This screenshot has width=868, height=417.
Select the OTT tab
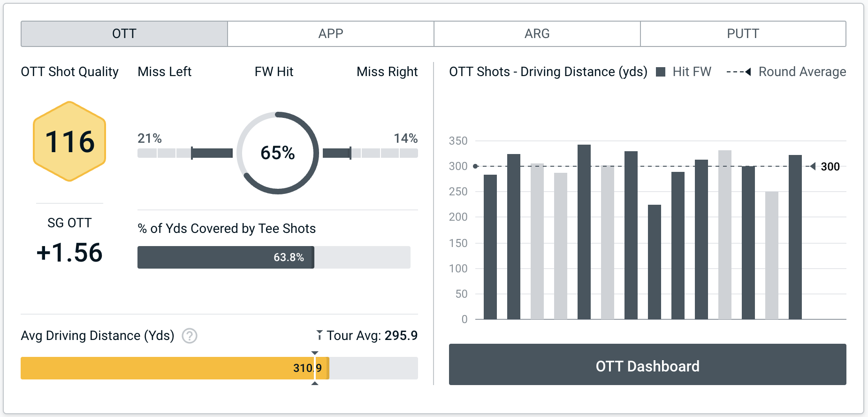pos(124,34)
